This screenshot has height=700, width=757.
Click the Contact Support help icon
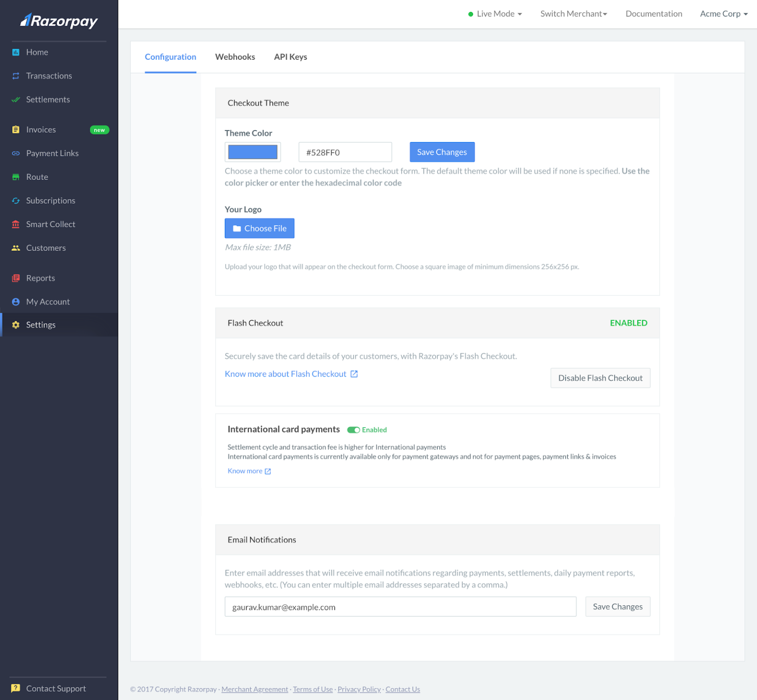tap(16, 688)
